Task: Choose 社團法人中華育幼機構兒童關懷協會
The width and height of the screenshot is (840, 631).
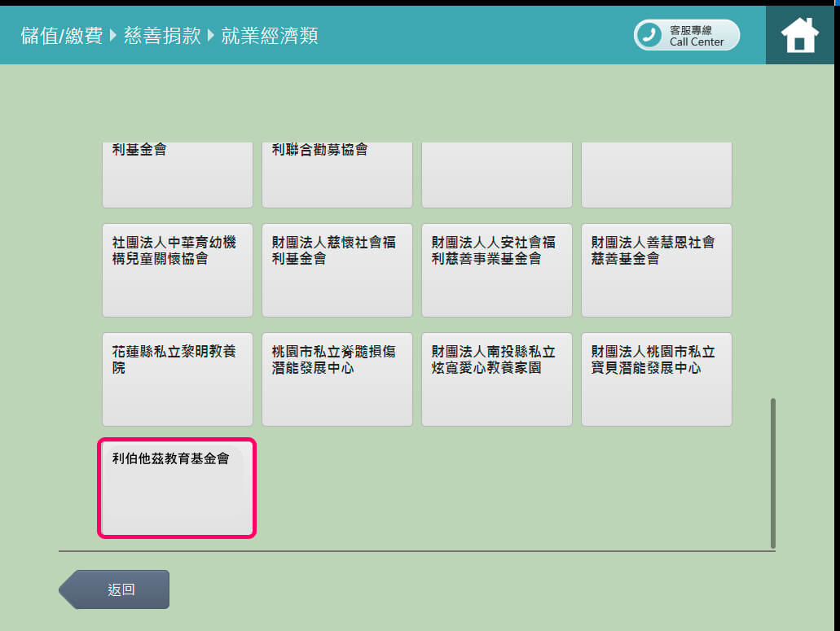Action: coord(177,269)
